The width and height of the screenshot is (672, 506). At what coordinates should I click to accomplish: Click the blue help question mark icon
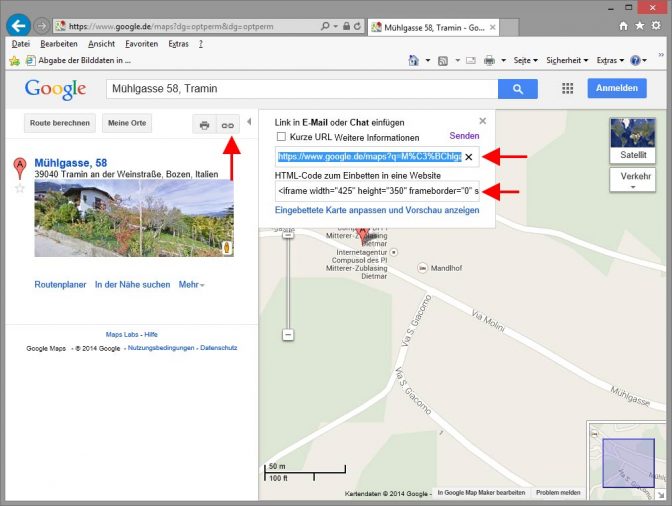tap(635, 60)
